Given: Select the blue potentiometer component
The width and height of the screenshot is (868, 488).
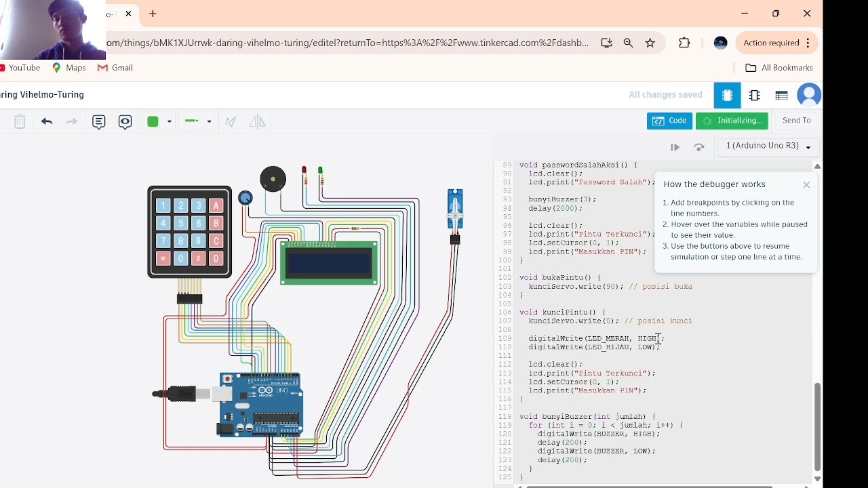Looking at the screenshot, I should [x=245, y=198].
